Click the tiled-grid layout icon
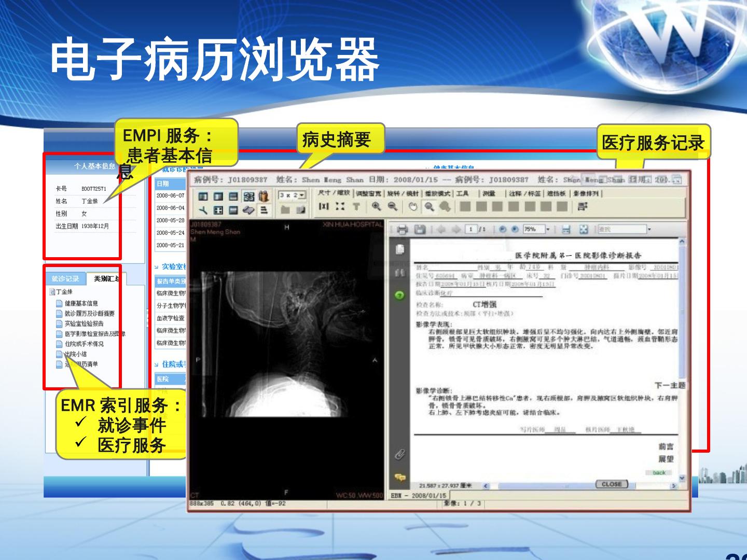The height and width of the screenshot is (560, 747). pos(249,197)
